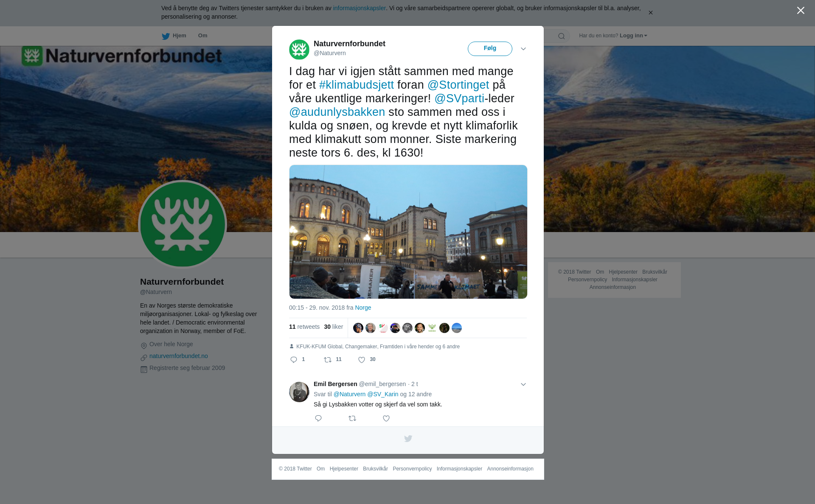
Task: Open options chevron on Emil Bergersen's reply
Action: [x=523, y=384]
